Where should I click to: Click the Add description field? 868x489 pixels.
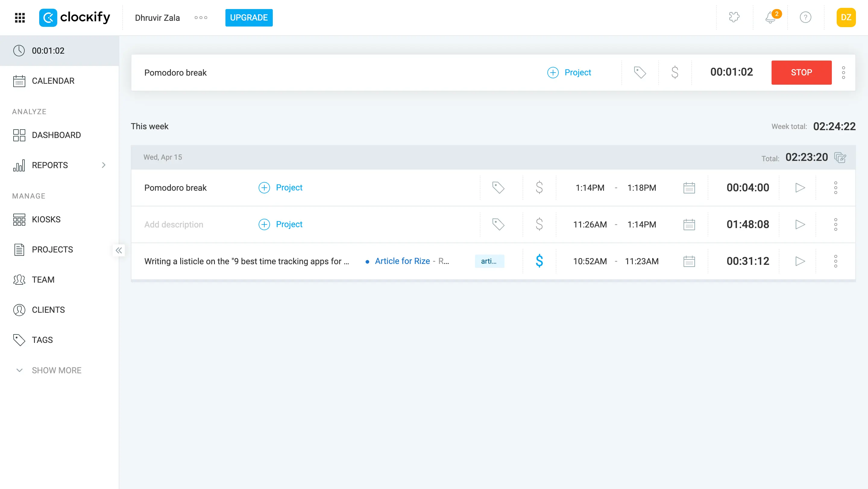point(174,224)
